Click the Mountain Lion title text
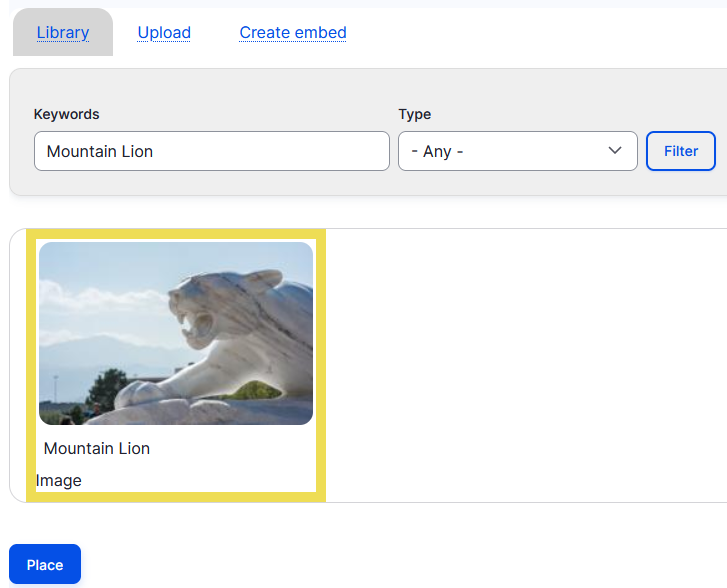727x588 pixels. [x=96, y=448]
